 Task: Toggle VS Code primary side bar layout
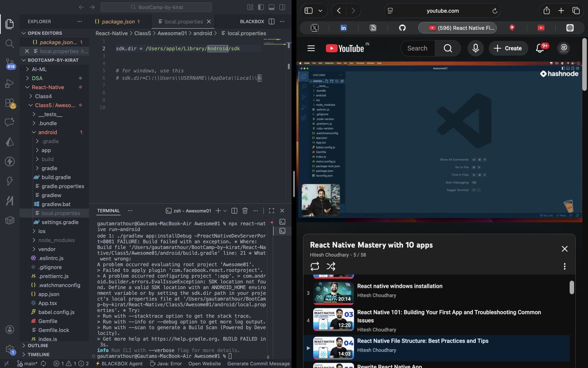click(261, 7)
